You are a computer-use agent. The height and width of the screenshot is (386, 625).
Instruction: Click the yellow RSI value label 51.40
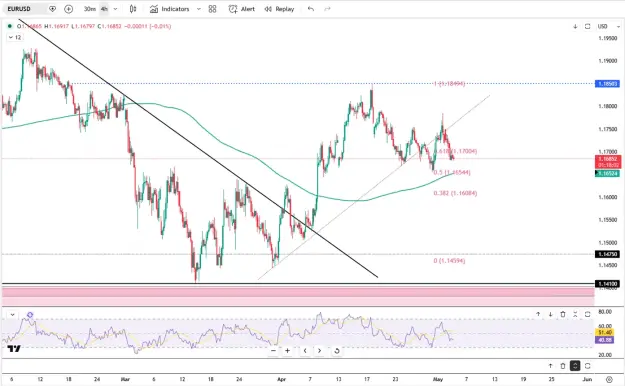click(605, 332)
